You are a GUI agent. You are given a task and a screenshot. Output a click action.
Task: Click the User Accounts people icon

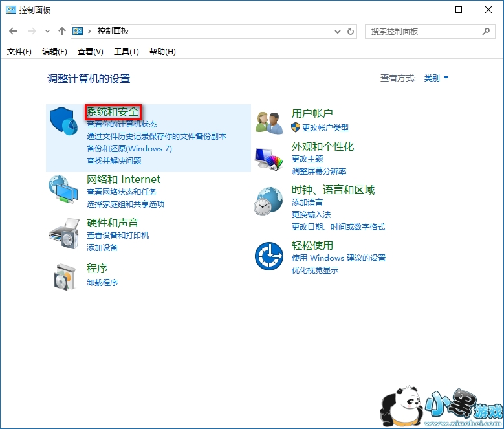(269, 122)
